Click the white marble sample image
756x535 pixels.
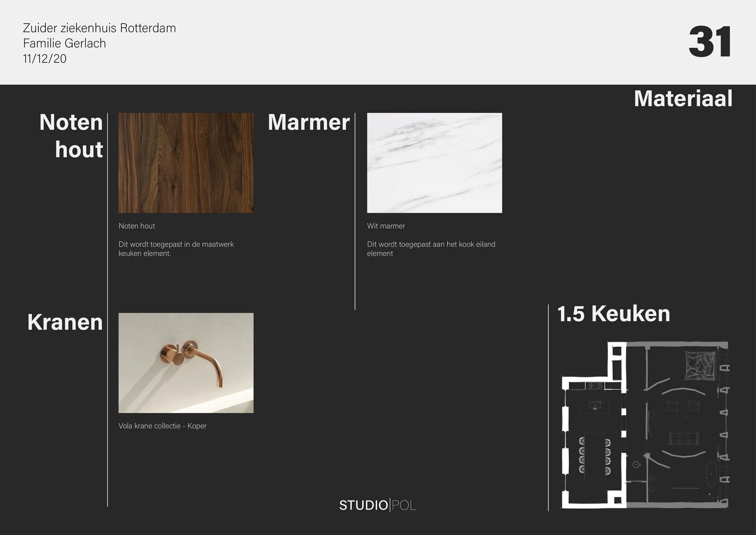[x=435, y=163]
